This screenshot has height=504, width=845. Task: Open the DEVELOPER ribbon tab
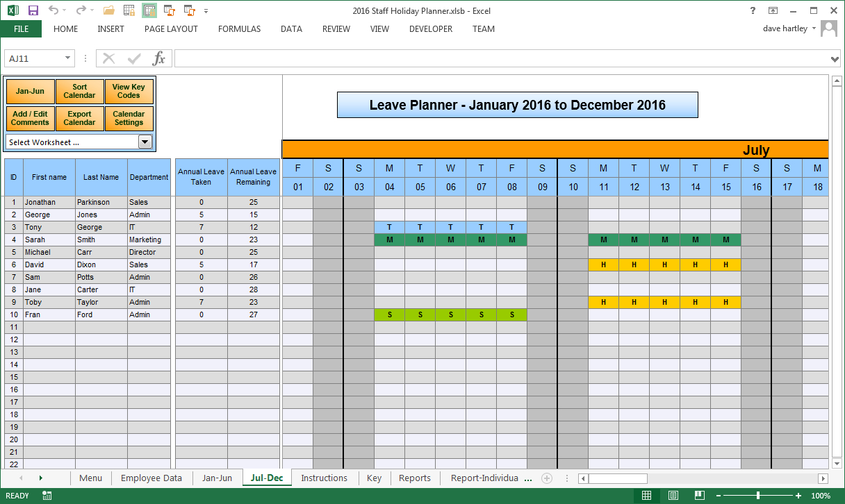pos(430,29)
